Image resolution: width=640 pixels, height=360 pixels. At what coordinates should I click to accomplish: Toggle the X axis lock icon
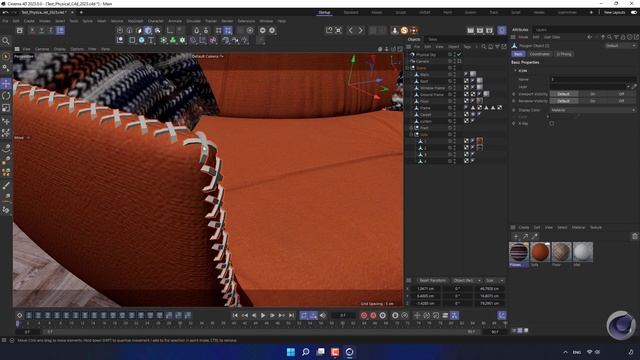[x=32, y=30]
